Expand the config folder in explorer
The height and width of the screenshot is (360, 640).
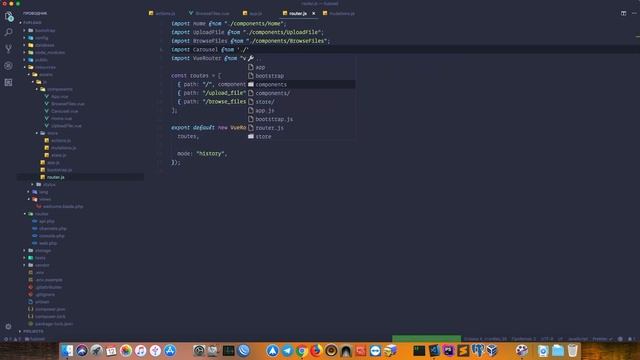42,38
